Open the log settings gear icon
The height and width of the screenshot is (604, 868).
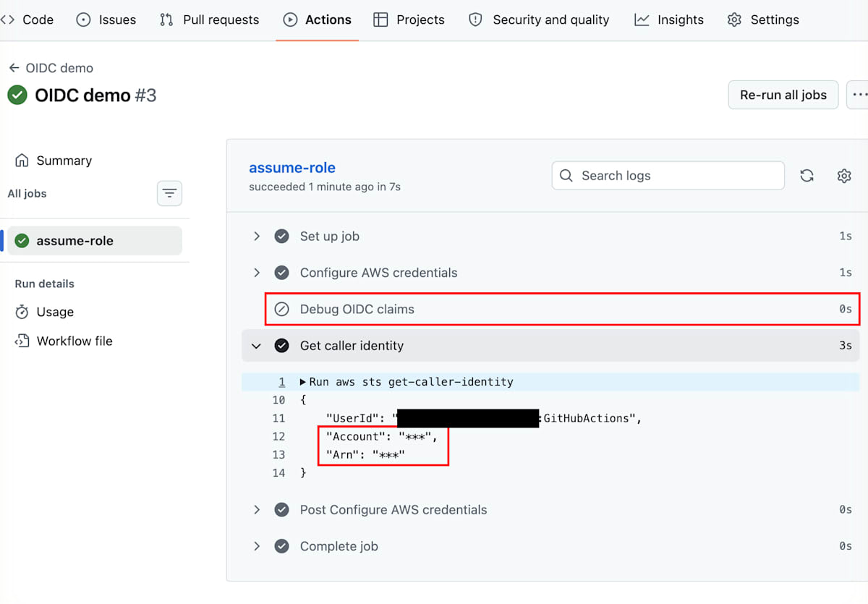tap(844, 176)
